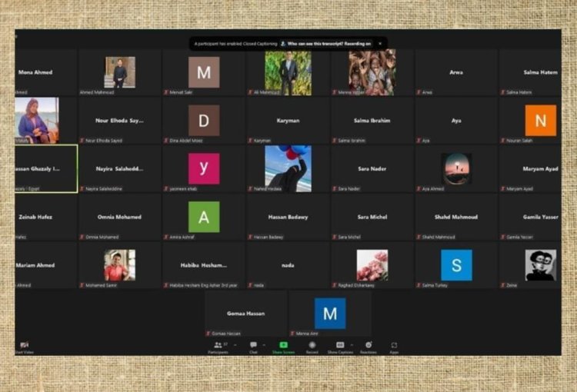Expand the arrow next to Chat
Screen dimensions: 577x392
click(263, 344)
